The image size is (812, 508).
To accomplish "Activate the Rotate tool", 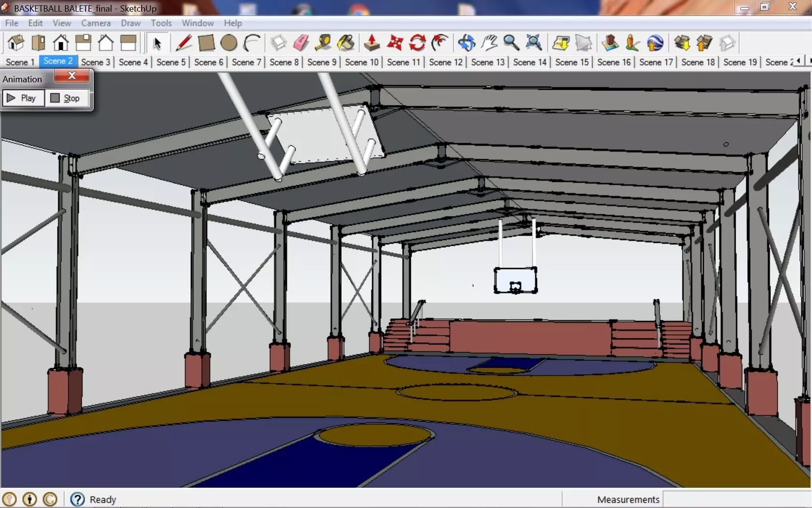I will point(417,43).
